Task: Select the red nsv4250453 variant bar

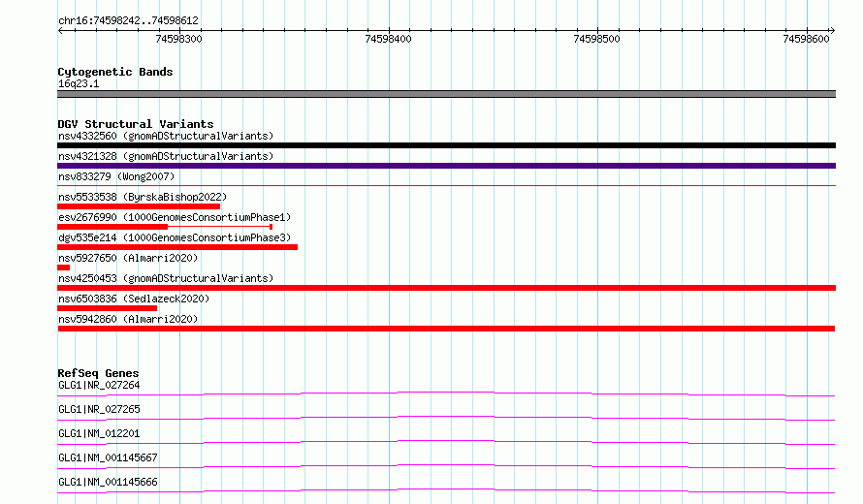Action: 446,288
